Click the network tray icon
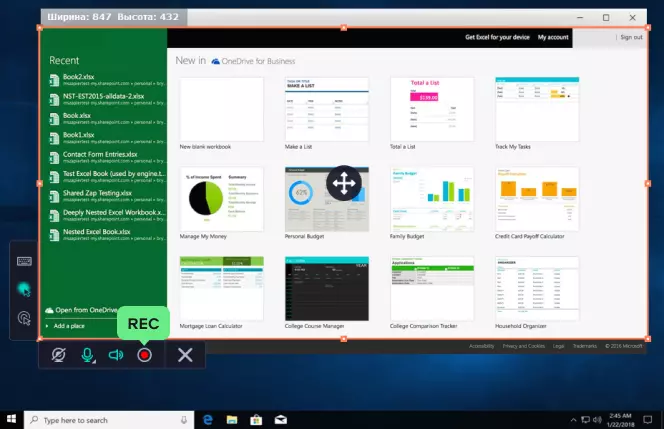 [586, 420]
